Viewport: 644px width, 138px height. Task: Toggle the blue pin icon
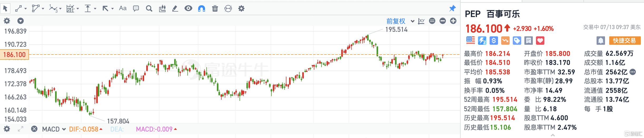[453, 8]
